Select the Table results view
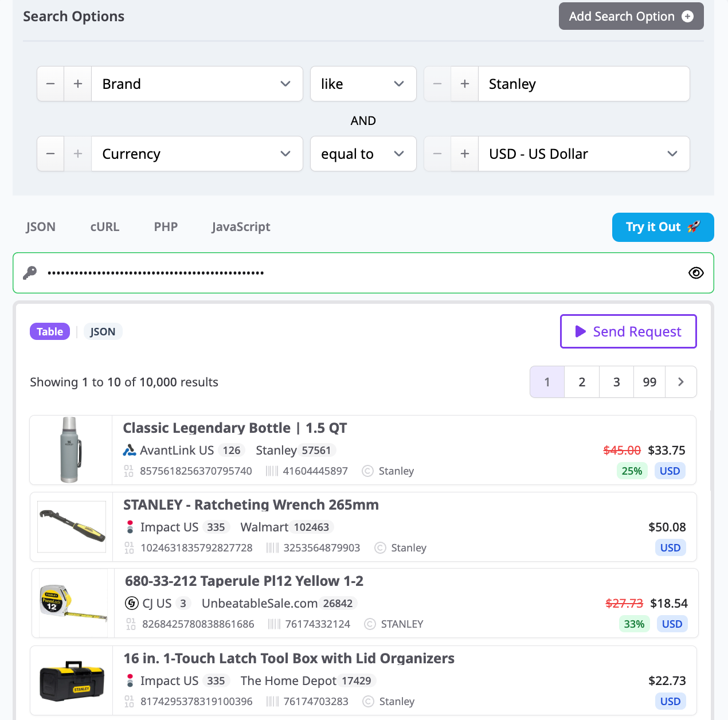The width and height of the screenshot is (728, 720). [50, 331]
